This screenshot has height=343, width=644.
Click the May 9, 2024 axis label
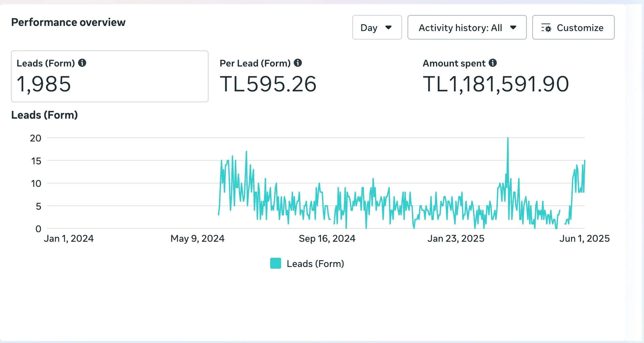198,238
